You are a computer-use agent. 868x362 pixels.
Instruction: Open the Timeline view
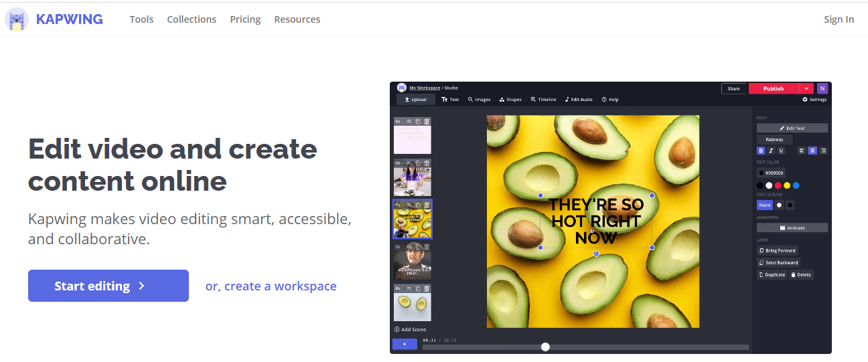tap(543, 99)
